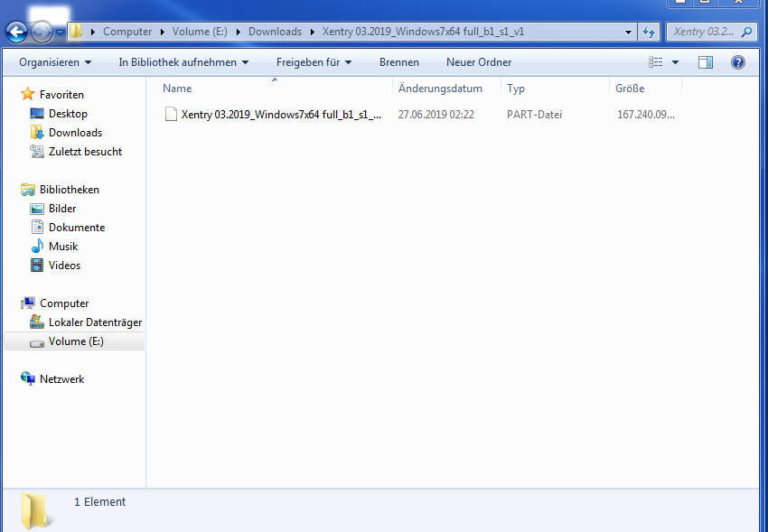The image size is (768, 532).
Task: Open the recent pages dropdown arrow
Action: click(x=60, y=33)
